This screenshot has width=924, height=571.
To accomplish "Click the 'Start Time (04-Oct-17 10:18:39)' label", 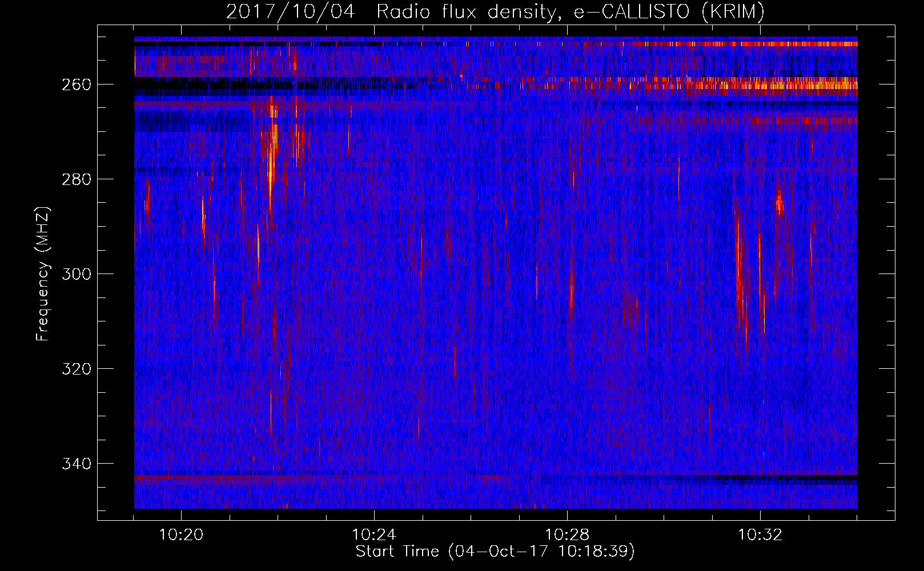I will [x=495, y=552].
